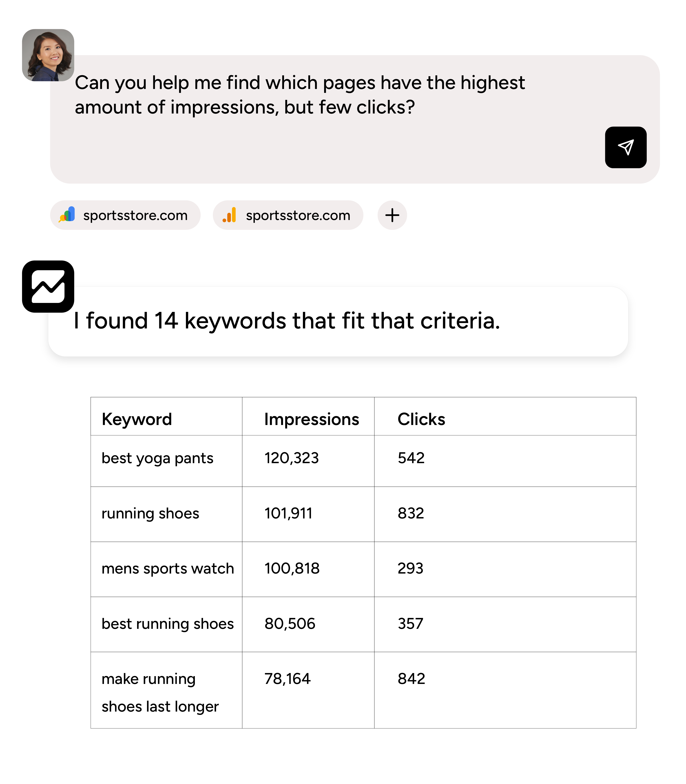
Task: Select the "best running shoes" keyword cell
Action: [168, 624]
